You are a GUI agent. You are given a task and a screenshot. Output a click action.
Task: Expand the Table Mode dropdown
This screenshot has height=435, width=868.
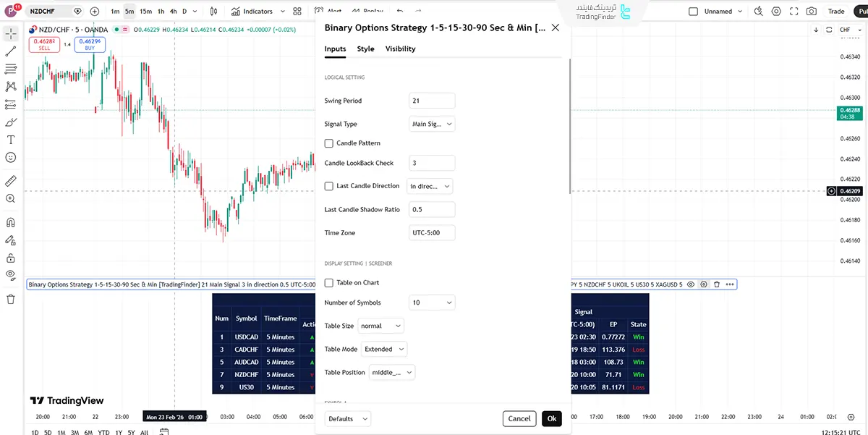click(x=384, y=349)
